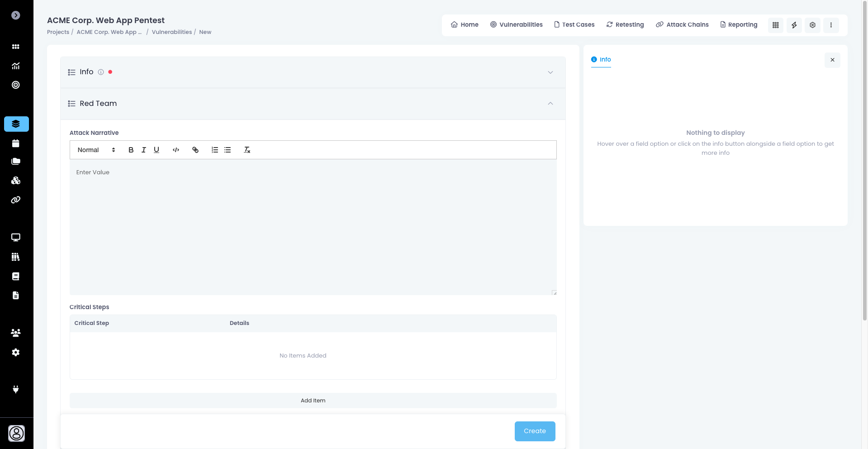
Task: Close the Info side panel
Action: pyautogui.click(x=832, y=60)
